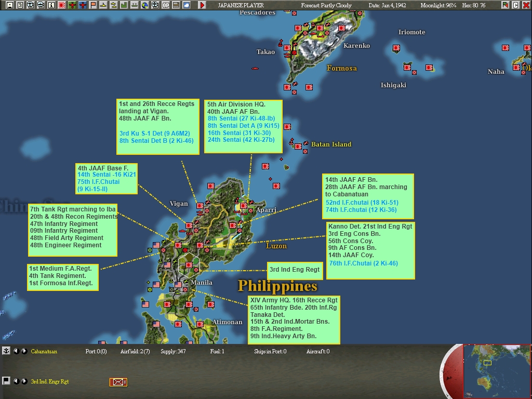
Task: Select the highlighted Cabanatuan hex base icon
Action: click(x=189, y=265)
